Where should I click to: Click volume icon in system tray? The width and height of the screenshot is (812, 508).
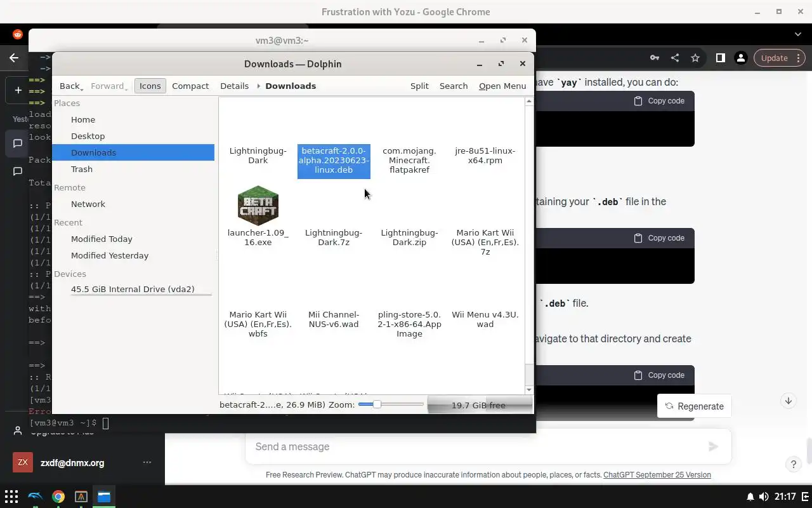tap(764, 497)
